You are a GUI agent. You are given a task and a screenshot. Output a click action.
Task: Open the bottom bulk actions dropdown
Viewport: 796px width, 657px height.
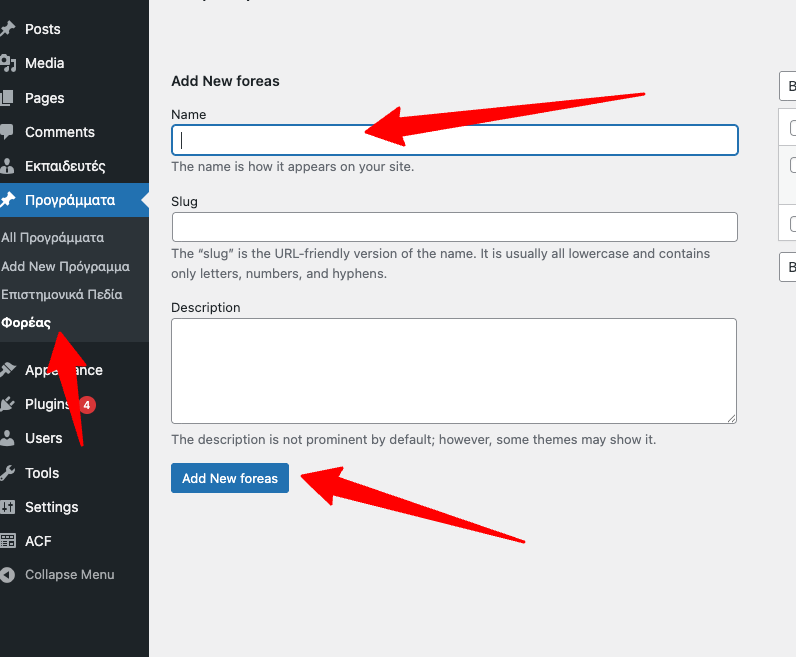788,267
